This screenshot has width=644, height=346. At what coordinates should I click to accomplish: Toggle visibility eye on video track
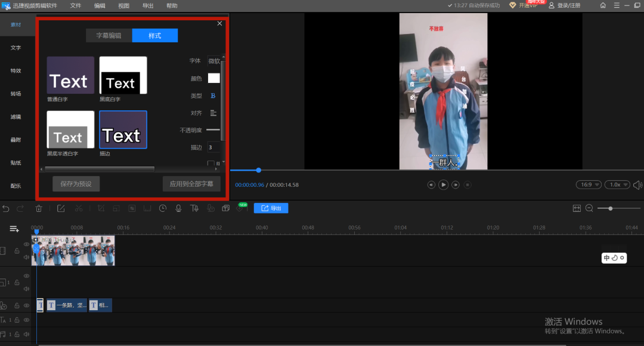pyautogui.click(x=26, y=245)
